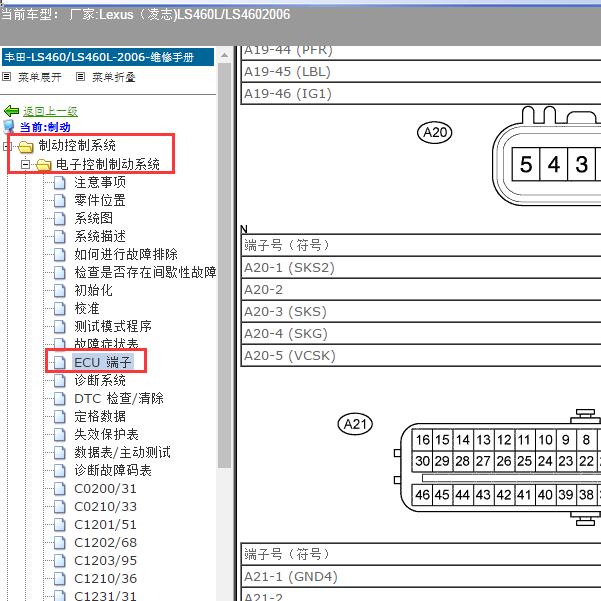Click the document icon beside 诊断系统
The image size is (601, 601).
pos(59,381)
